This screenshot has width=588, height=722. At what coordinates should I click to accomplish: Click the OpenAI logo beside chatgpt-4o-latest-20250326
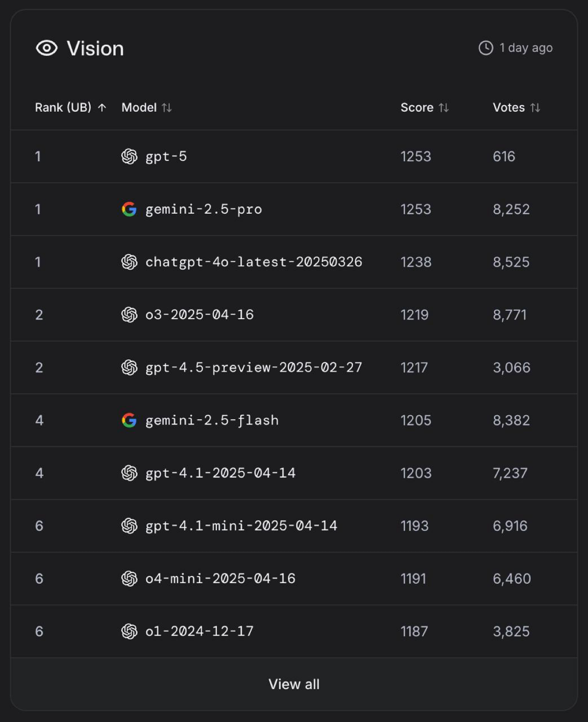pos(129,262)
